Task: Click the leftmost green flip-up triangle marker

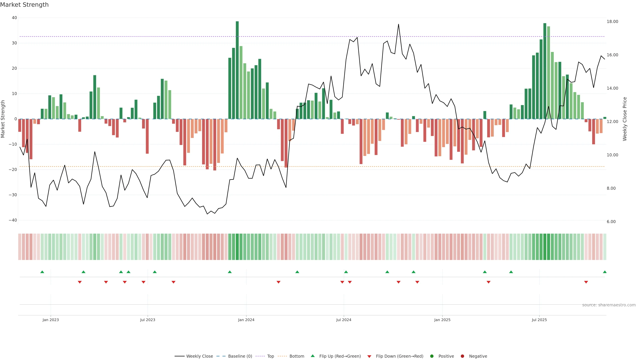Action: pos(42,272)
